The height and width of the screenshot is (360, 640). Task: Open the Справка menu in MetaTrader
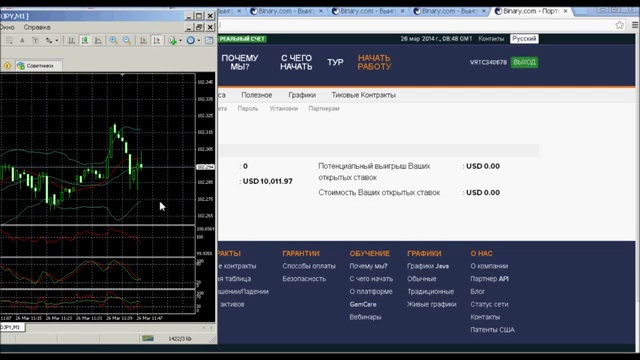point(37,27)
